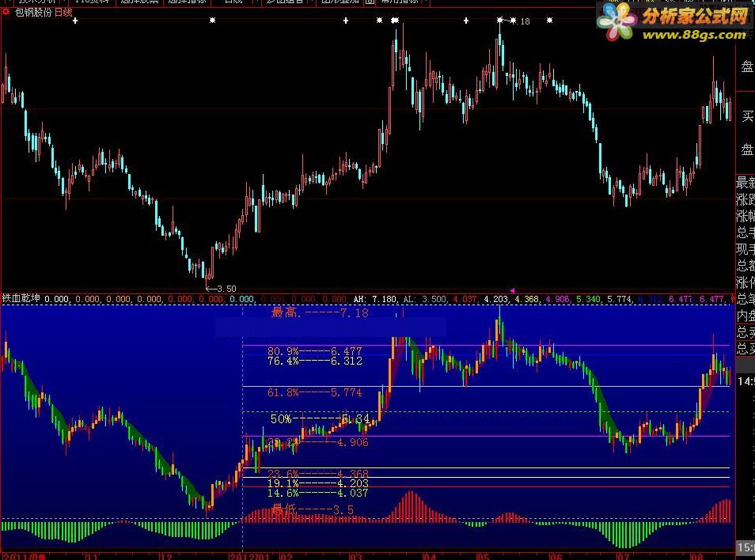
Task: Click the 07 month mark on the time axis
Action: 623,556
